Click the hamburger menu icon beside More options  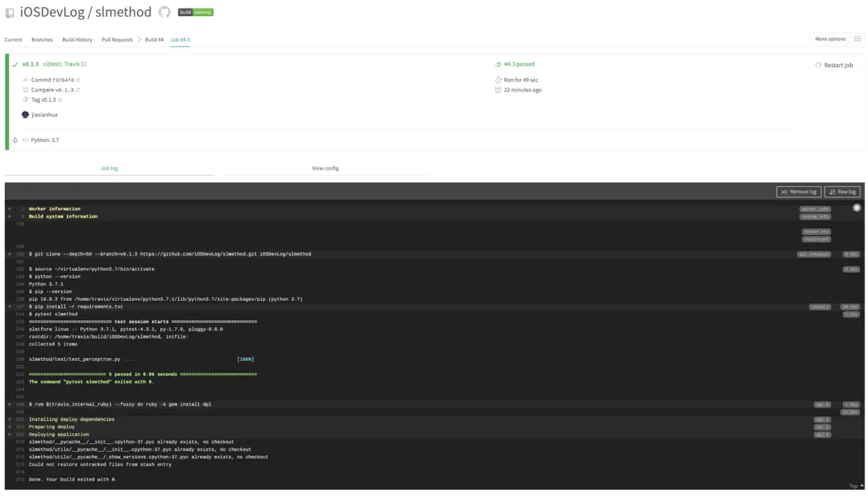tap(857, 39)
